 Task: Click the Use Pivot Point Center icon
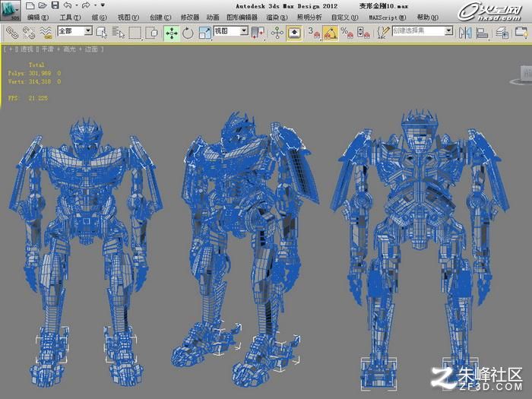pyautogui.click(x=258, y=33)
